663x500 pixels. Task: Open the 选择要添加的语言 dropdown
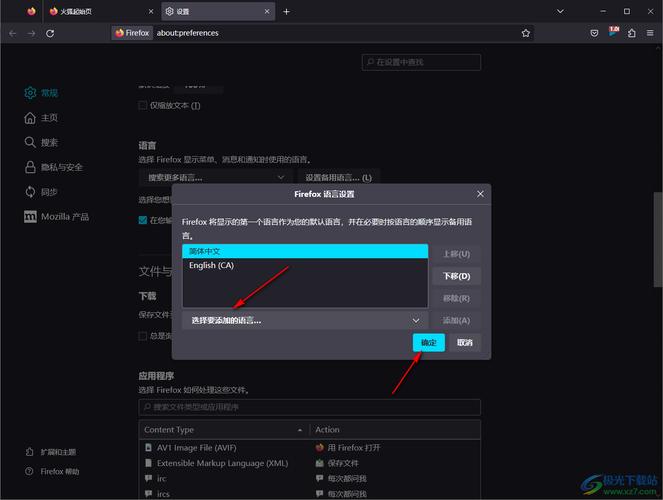tap(305, 320)
